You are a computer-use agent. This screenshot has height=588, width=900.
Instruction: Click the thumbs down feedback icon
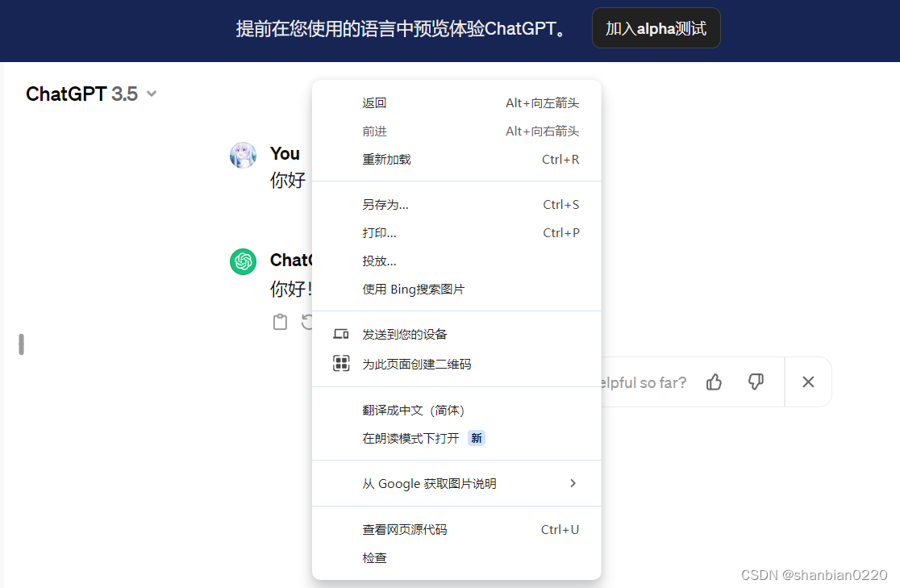point(756,382)
